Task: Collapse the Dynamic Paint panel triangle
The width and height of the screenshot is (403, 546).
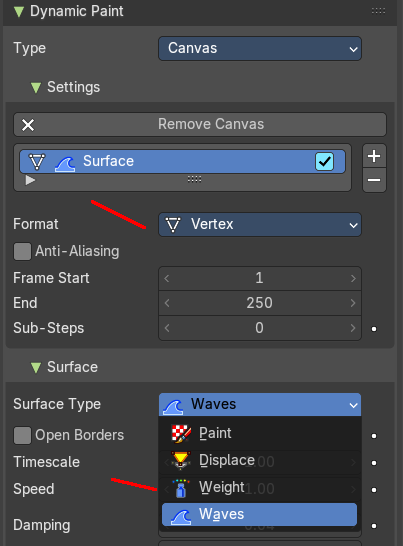Action: click(18, 11)
